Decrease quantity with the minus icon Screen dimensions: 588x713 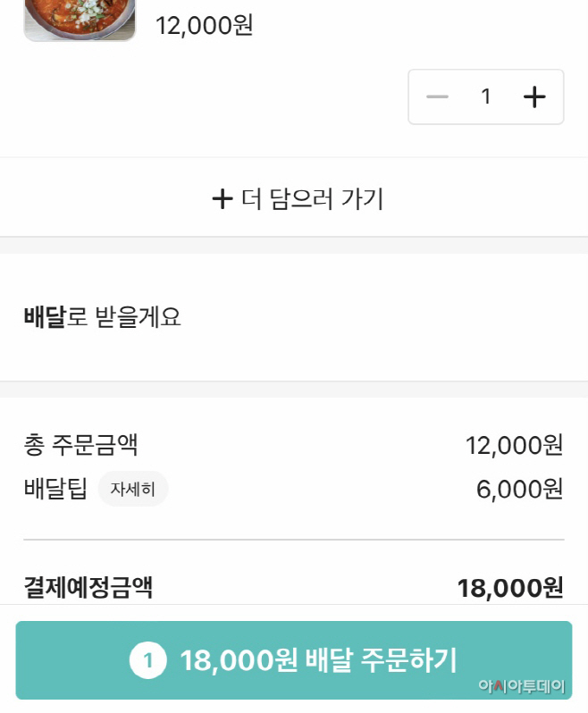coord(437,96)
